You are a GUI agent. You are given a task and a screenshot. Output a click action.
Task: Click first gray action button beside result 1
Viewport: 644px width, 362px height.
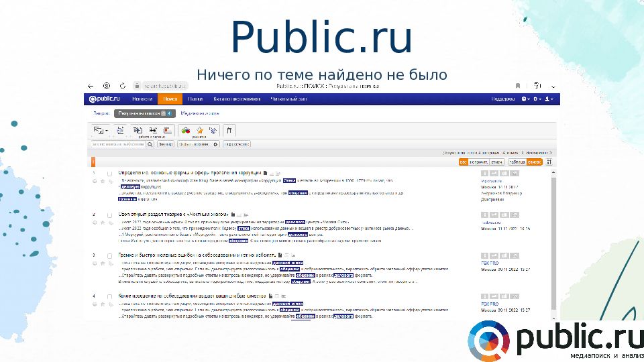[485, 174]
